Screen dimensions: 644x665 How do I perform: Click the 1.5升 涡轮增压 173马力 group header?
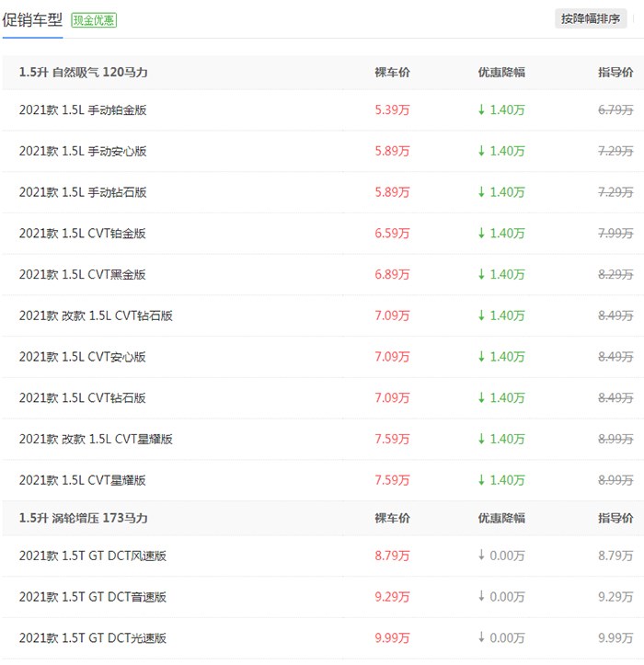tap(84, 519)
